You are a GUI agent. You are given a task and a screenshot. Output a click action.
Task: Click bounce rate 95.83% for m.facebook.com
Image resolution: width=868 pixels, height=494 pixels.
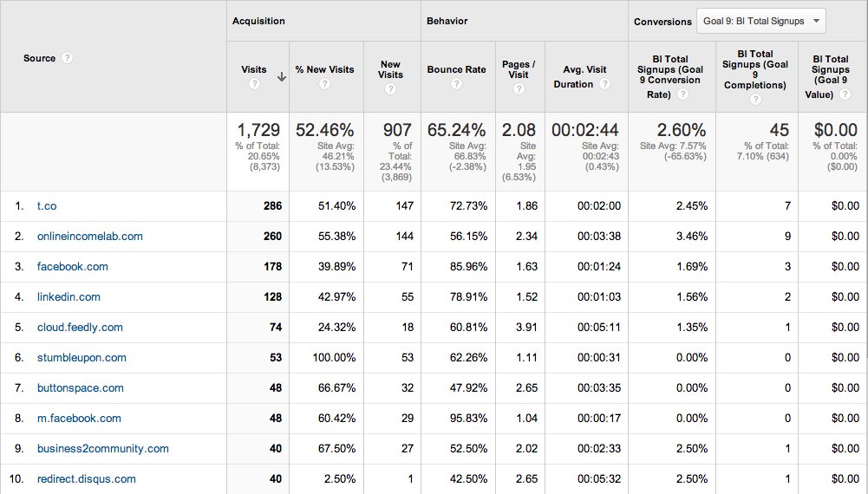(468, 419)
